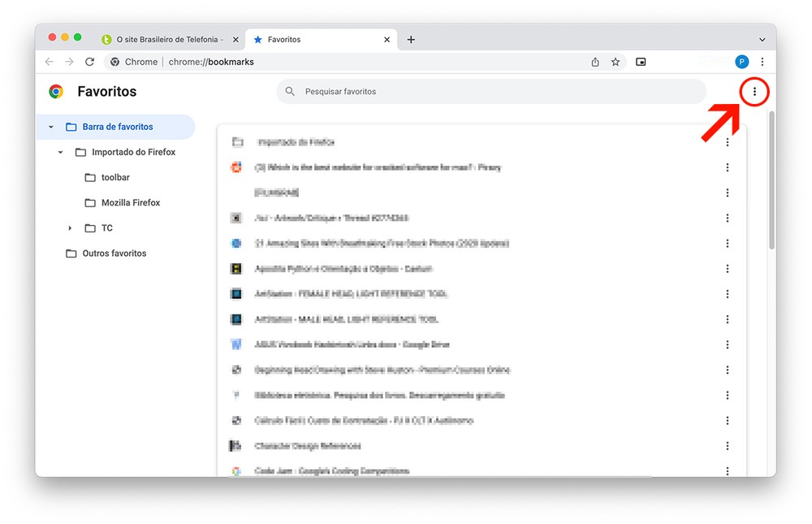Select the Mozilla Firefox folder

(130, 203)
